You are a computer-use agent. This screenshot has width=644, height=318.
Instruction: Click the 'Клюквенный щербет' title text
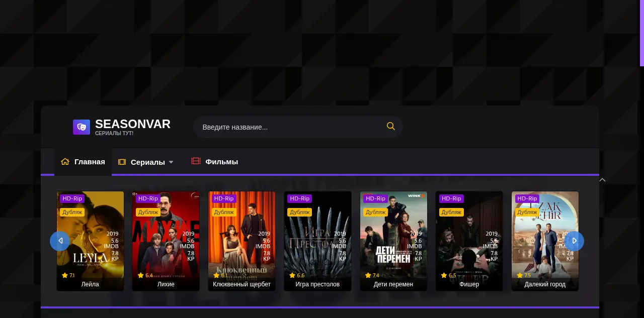point(242,284)
